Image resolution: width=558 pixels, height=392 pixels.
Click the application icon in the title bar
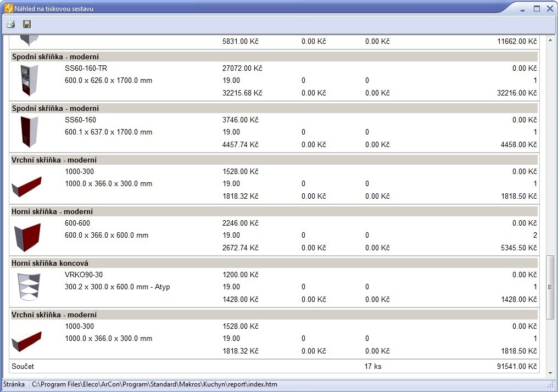(x=8, y=9)
